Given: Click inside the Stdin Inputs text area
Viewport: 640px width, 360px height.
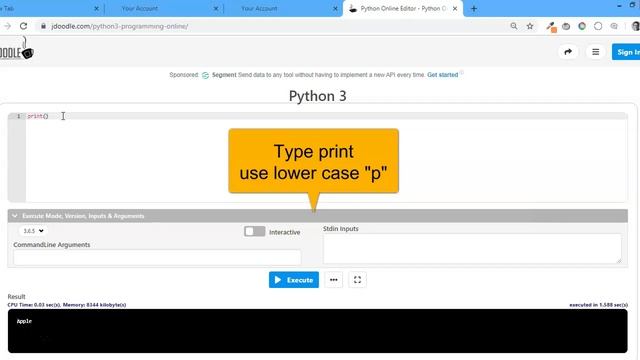Looking at the screenshot, I should point(472,248).
